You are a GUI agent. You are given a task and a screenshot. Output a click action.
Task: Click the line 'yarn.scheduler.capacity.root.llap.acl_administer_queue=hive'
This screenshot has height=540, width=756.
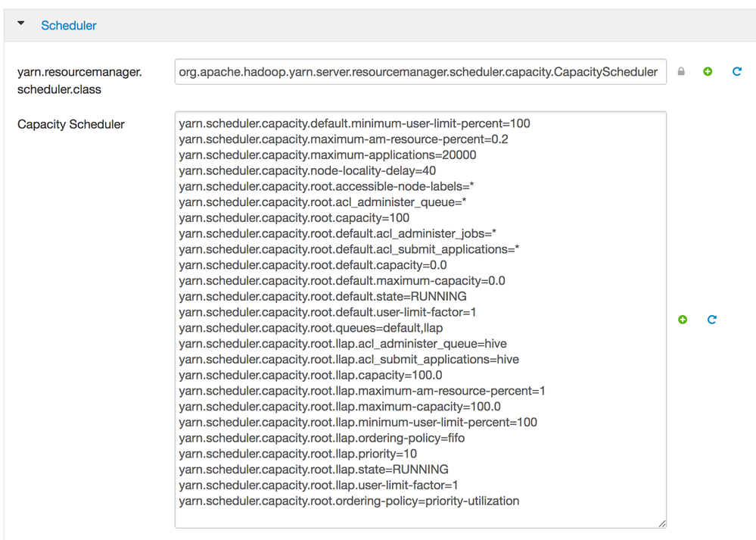coord(343,344)
